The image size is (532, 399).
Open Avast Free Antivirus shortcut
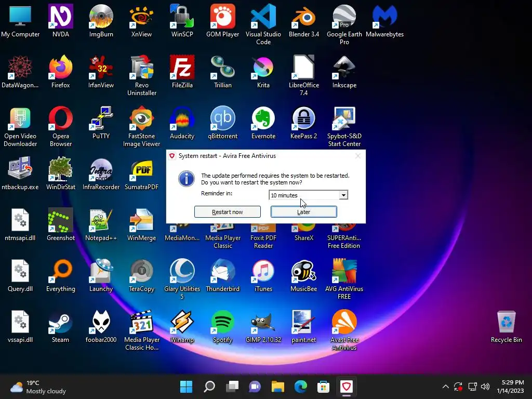pos(344,330)
